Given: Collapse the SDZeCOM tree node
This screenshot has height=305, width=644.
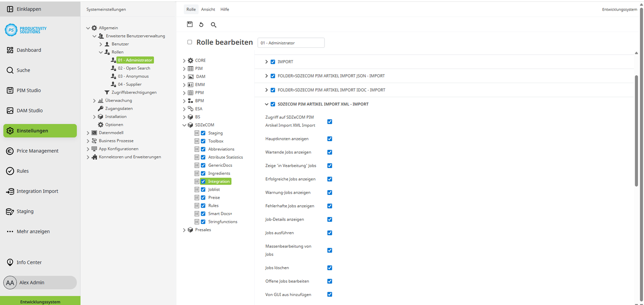Looking at the screenshot, I should [x=184, y=125].
